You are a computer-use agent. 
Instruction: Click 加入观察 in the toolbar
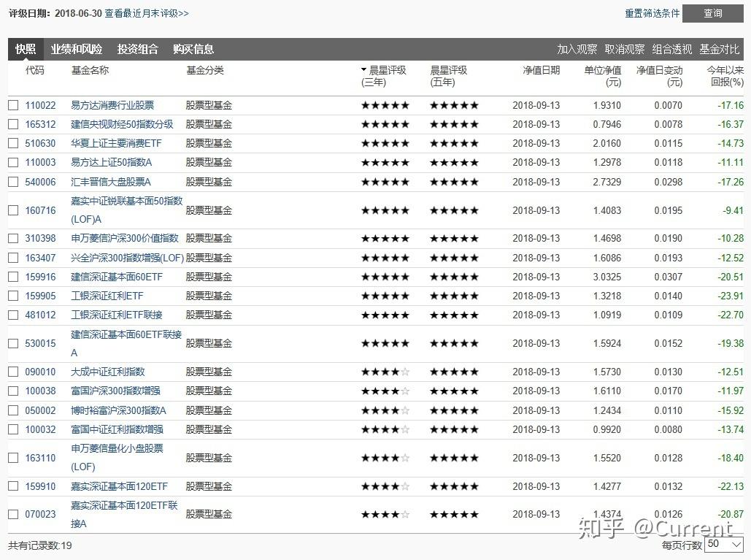click(x=577, y=50)
